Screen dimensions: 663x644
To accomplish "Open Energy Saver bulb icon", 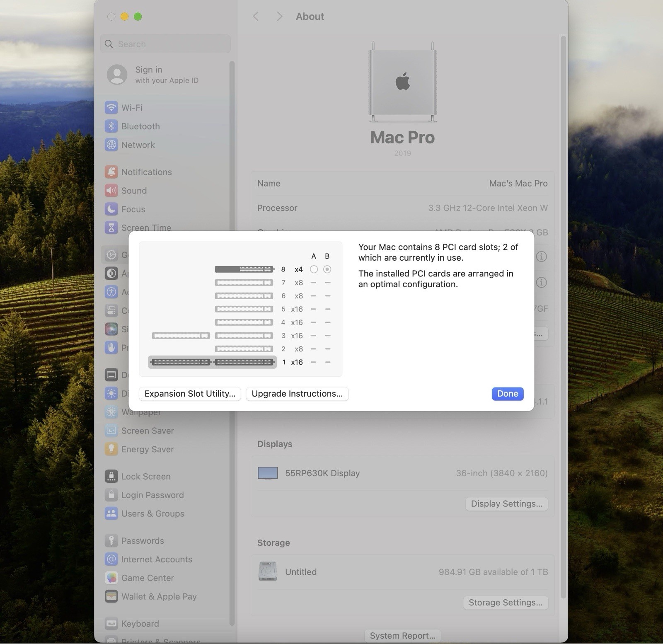I will tap(111, 449).
